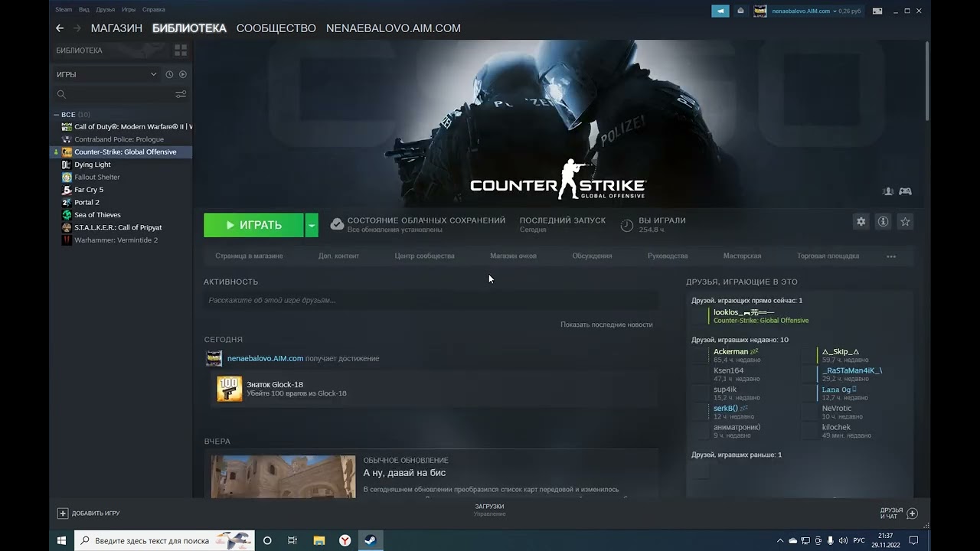Click Показать последние новости
Image resolution: width=980 pixels, height=551 pixels.
point(606,324)
